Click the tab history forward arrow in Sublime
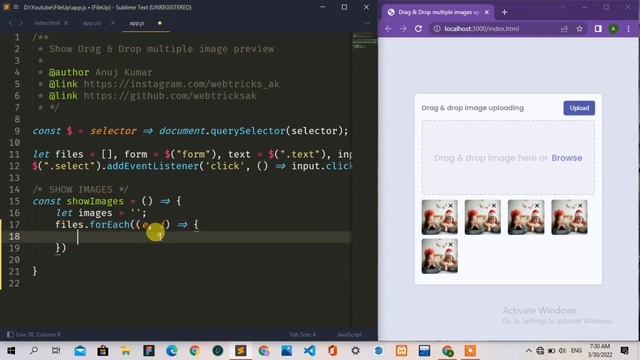 pos(20,23)
